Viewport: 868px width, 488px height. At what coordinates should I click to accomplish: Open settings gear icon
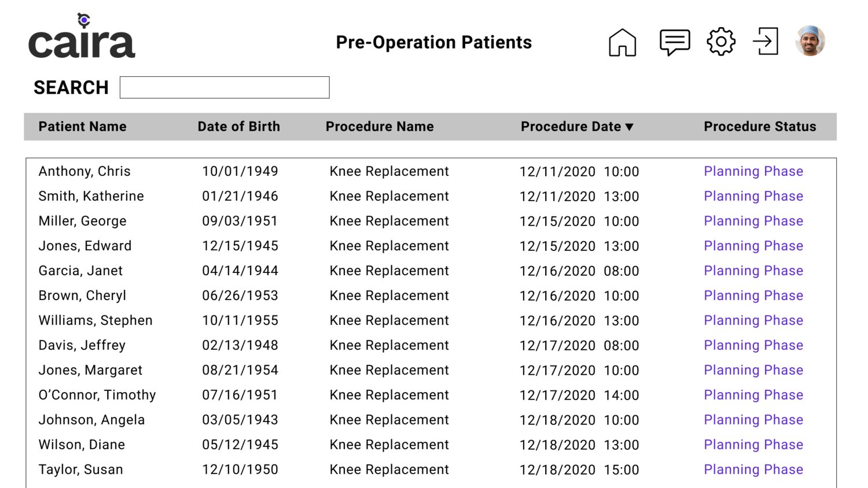pyautogui.click(x=721, y=42)
